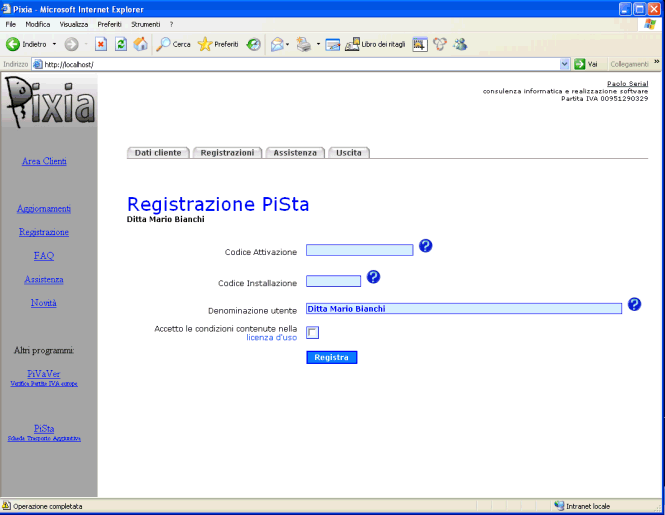Click the Collegamenti links label
The image size is (665, 515).
pos(629,64)
